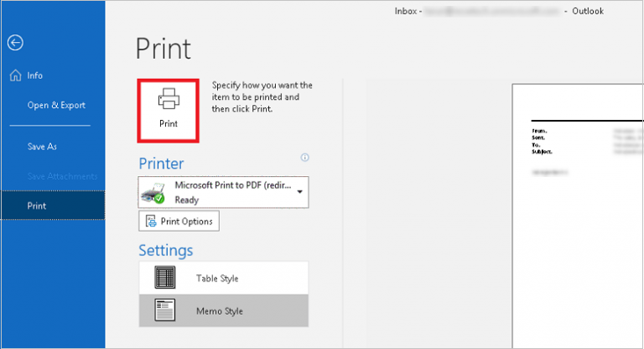Expand the Microsoft Print to PDF dropdown
The height and width of the screenshot is (349, 644).
point(223,192)
